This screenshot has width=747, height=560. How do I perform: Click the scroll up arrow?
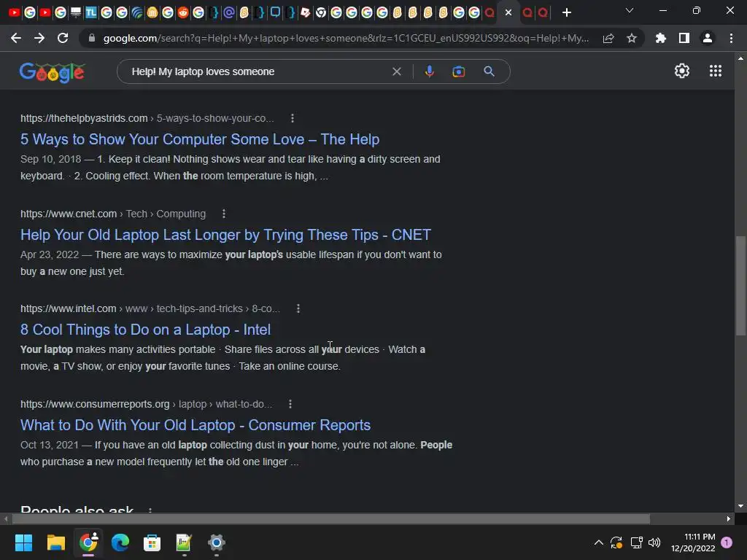[740, 58]
